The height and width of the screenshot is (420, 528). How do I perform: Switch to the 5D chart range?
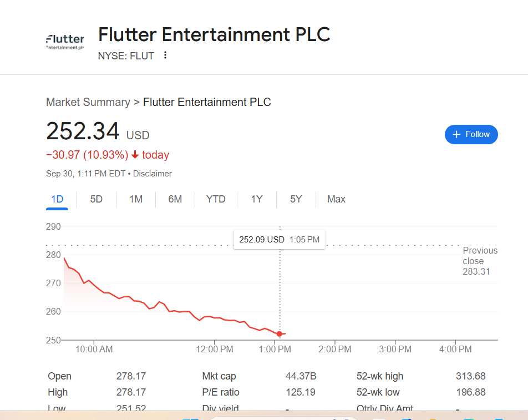[97, 199]
